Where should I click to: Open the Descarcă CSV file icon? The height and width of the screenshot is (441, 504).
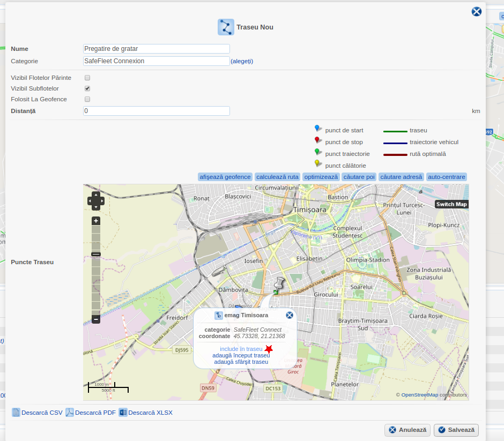tap(17, 412)
